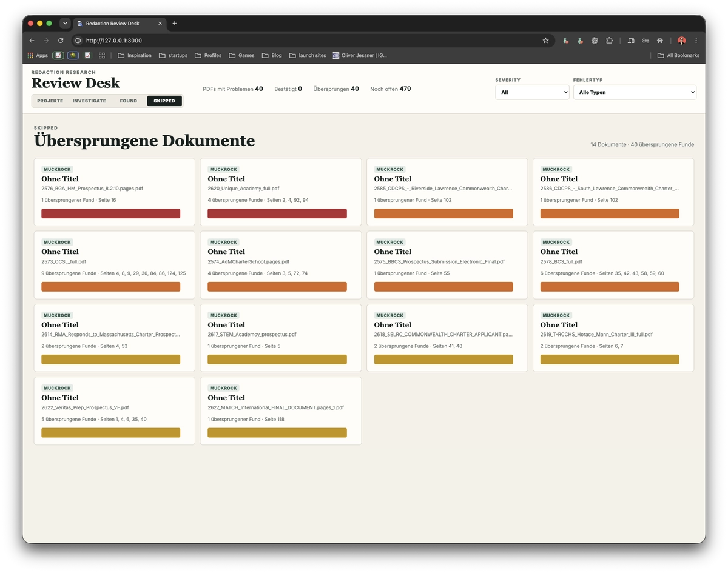
Task: Click the 'Noch offen 479' counter
Action: [391, 89]
